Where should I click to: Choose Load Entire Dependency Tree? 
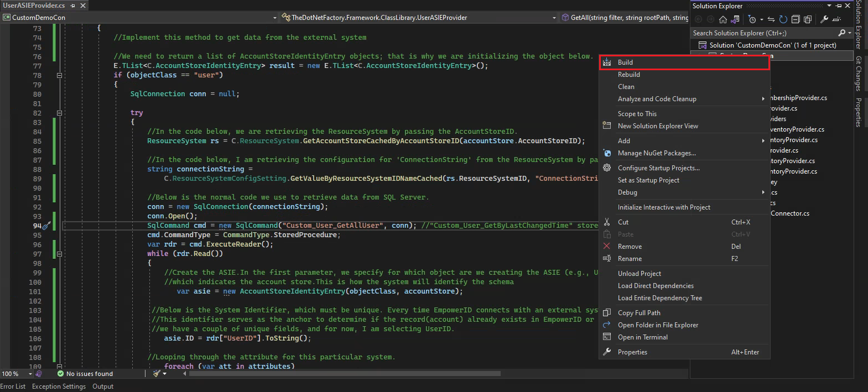coord(684,298)
